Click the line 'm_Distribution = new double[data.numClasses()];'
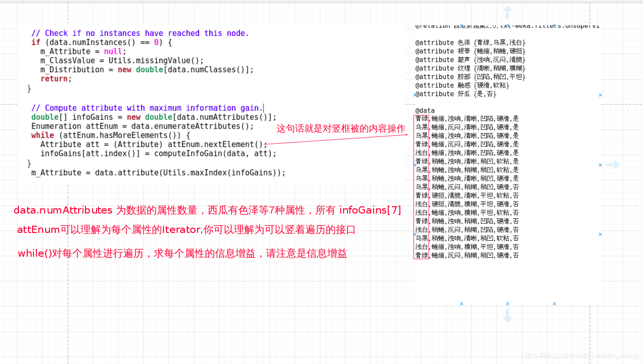Screen dimensions: 643x364 147,69
